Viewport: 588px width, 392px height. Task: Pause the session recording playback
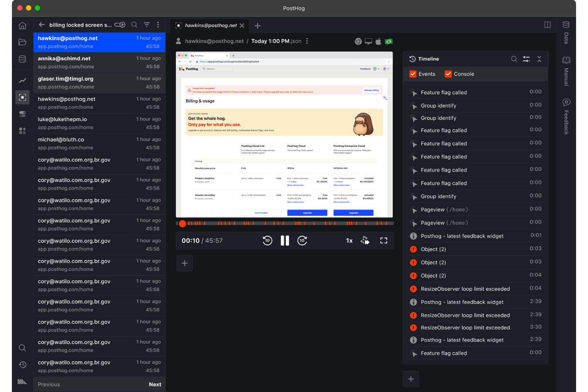click(x=285, y=240)
